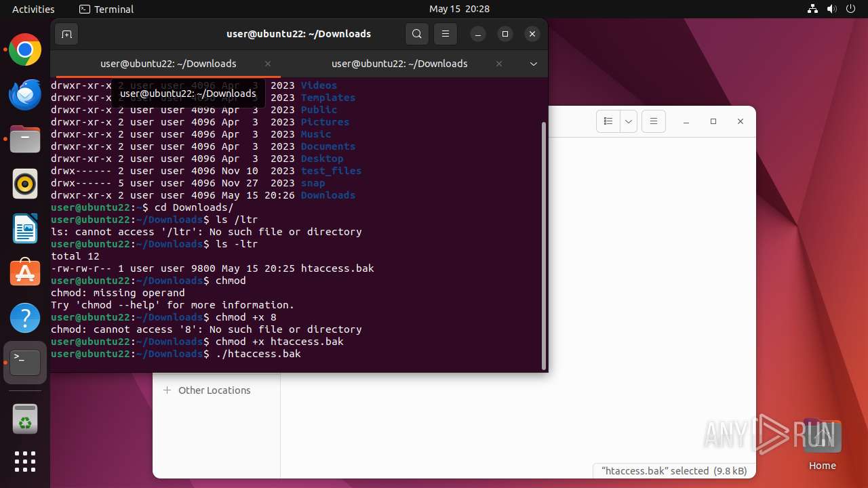Click the 'chmod +x htaccess.bak' command line
The image size is (868, 488).
coord(197,342)
